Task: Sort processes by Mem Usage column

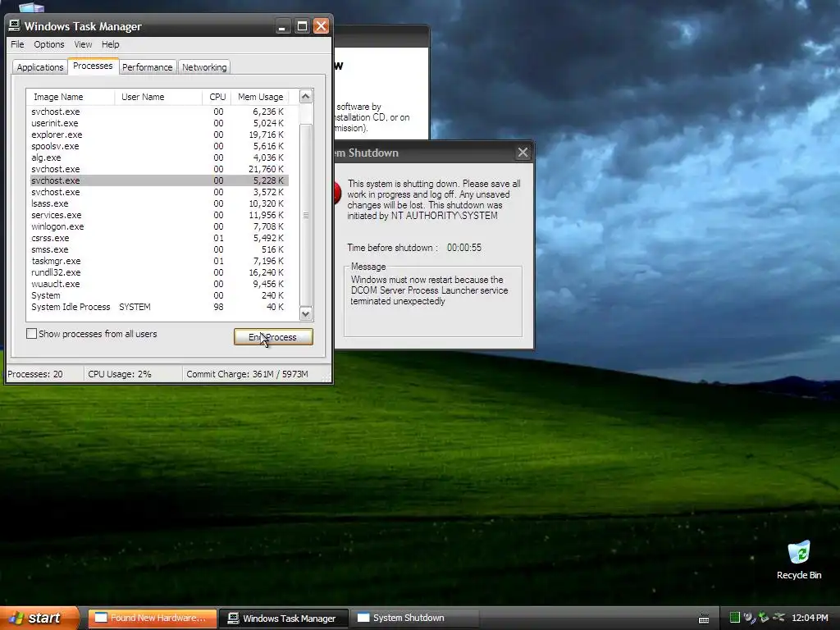Action: pyautogui.click(x=260, y=97)
